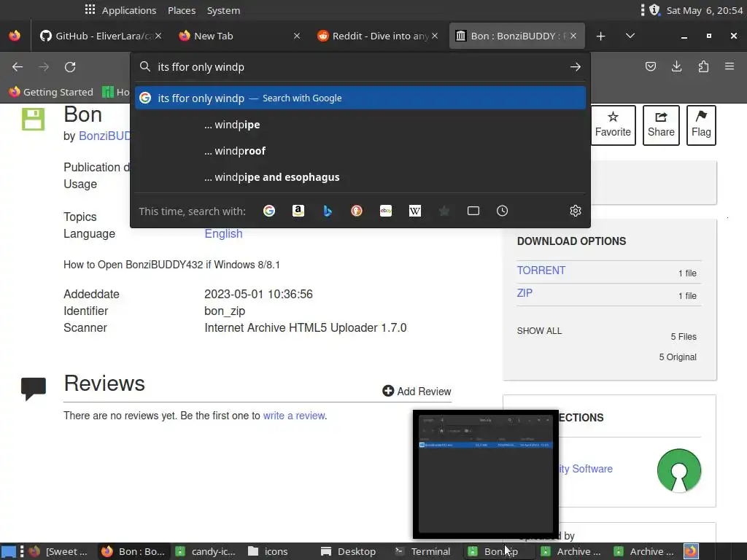The height and width of the screenshot is (560, 747).
Task: Choose windpipe and esophagus suggestion
Action: 360,177
